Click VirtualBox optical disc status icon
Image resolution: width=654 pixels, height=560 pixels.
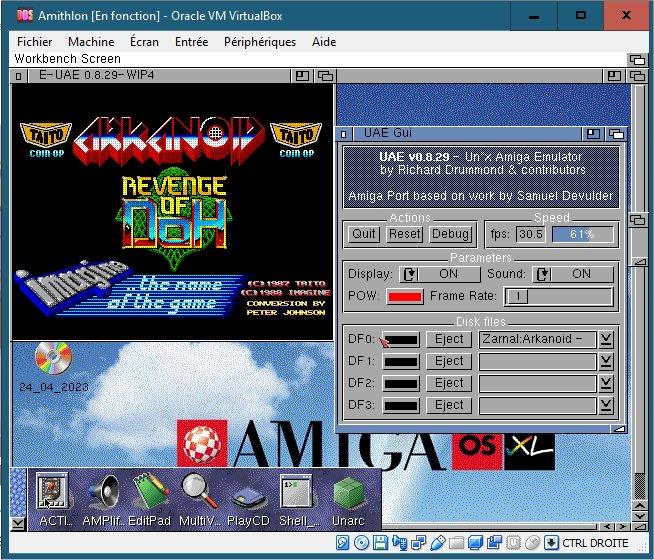(361, 543)
